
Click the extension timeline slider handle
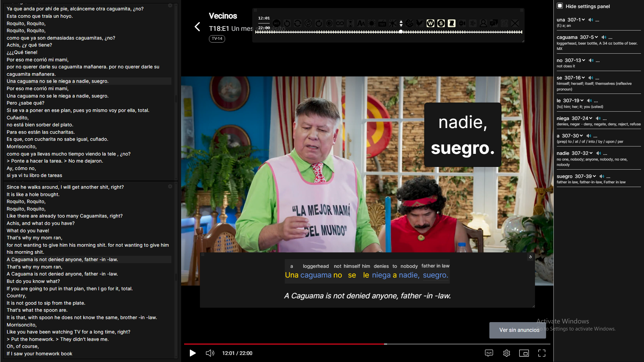coord(401,32)
